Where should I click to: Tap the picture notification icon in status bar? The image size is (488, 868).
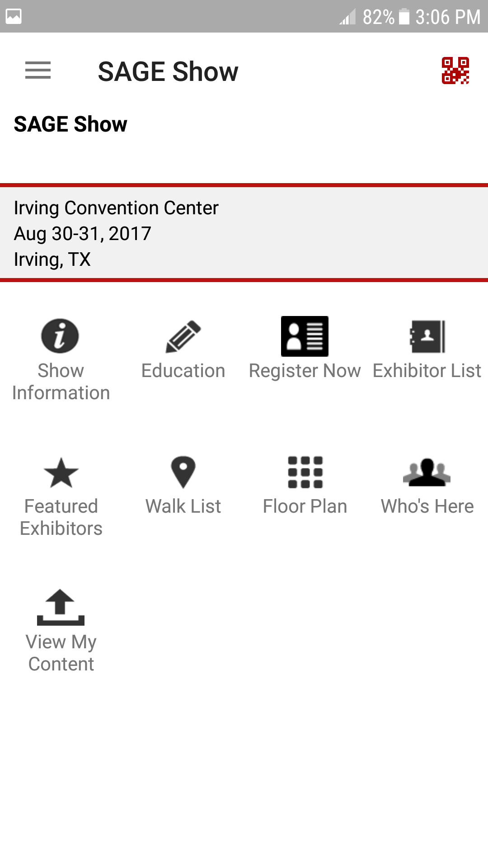pos(14,17)
